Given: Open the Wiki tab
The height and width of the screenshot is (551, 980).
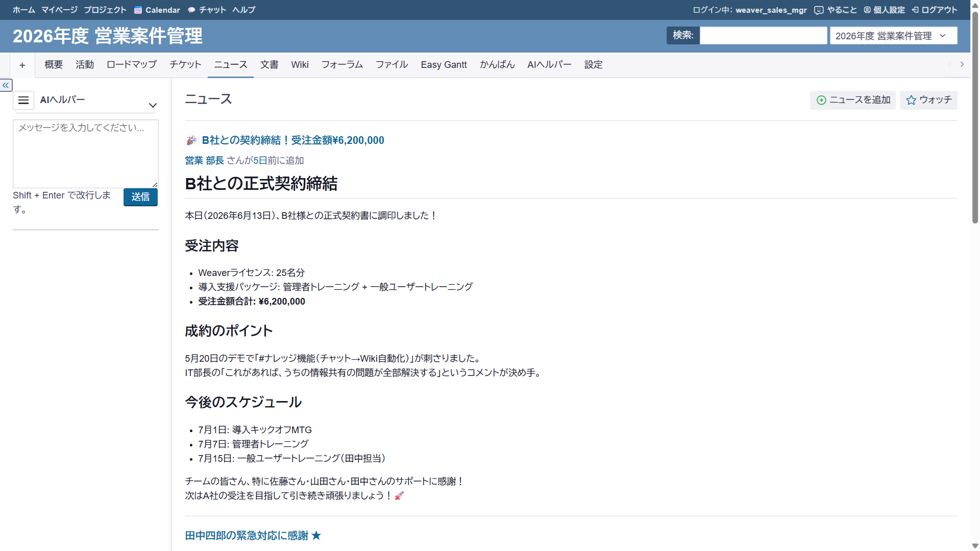Looking at the screenshot, I should coord(300,65).
